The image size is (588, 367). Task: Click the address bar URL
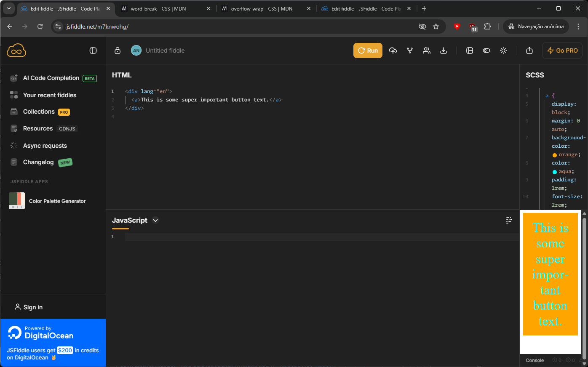point(97,27)
